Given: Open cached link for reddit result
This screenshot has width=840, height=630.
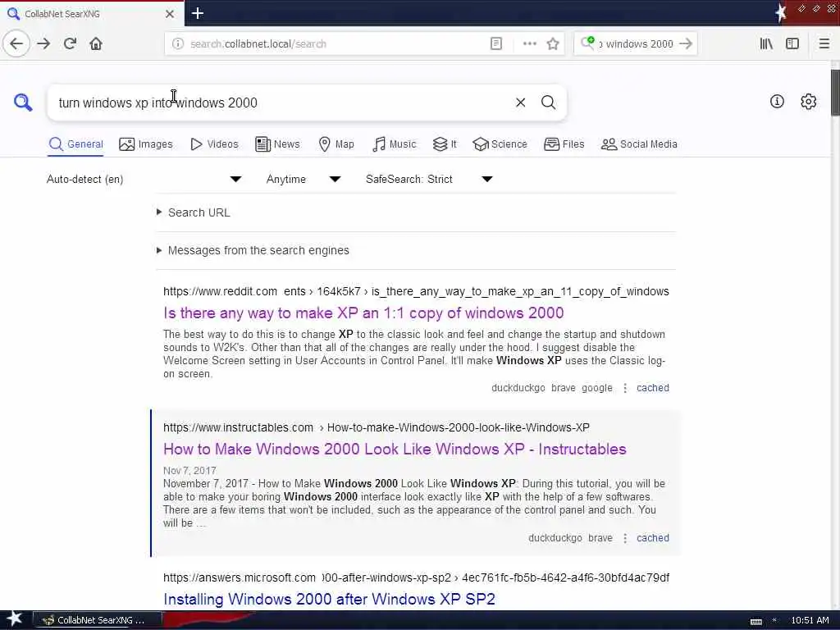Looking at the screenshot, I should point(652,388).
